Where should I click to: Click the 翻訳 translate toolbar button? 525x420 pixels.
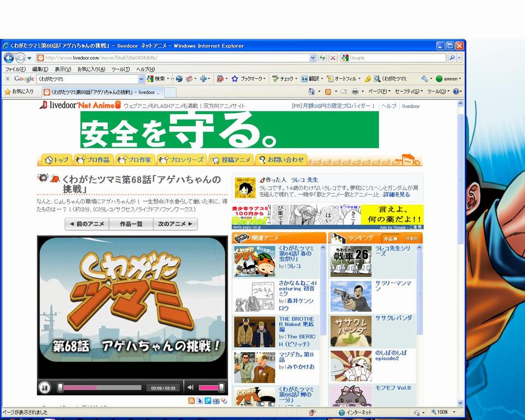(311, 79)
